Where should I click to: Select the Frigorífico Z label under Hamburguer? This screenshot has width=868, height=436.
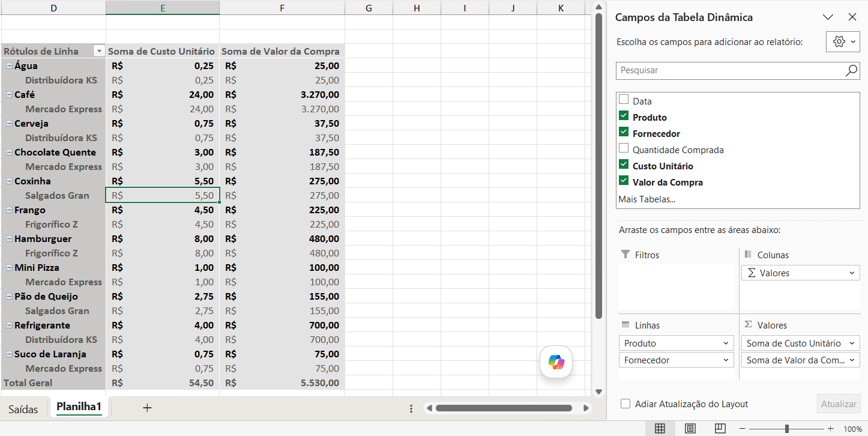click(x=52, y=253)
